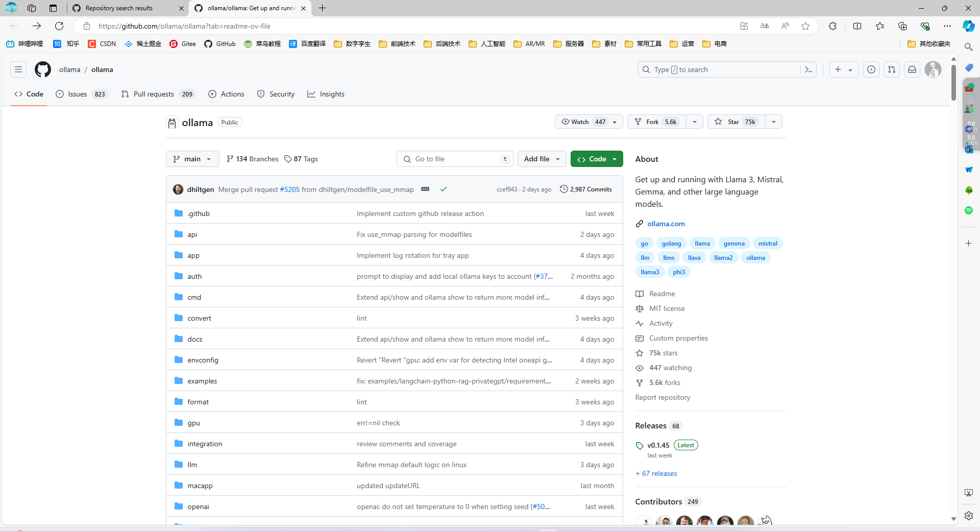The image size is (980, 531).
Task: Open the notifications inbox icon
Action: pyautogui.click(x=912, y=69)
